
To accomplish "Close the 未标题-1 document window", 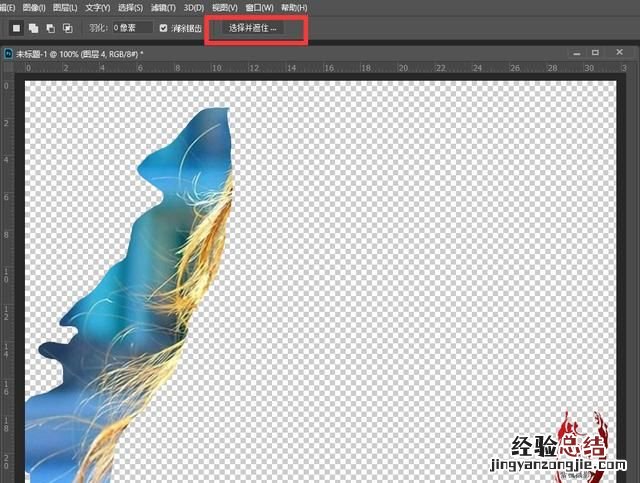I will pyautogui.click(x=619, y=52).
